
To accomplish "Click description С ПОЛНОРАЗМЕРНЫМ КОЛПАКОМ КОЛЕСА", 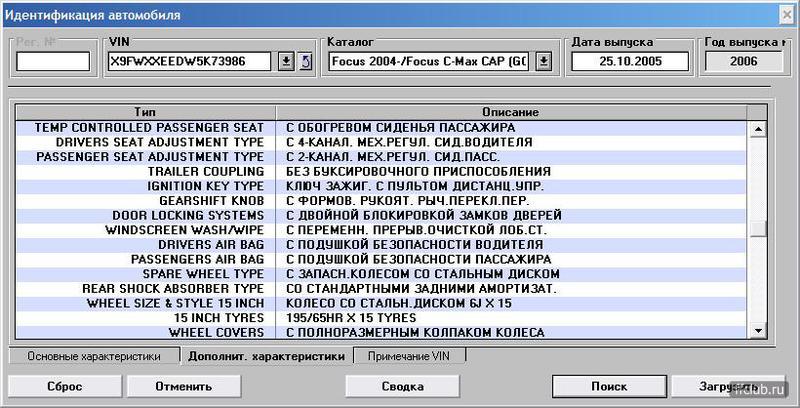I will (x=415, y=333).
